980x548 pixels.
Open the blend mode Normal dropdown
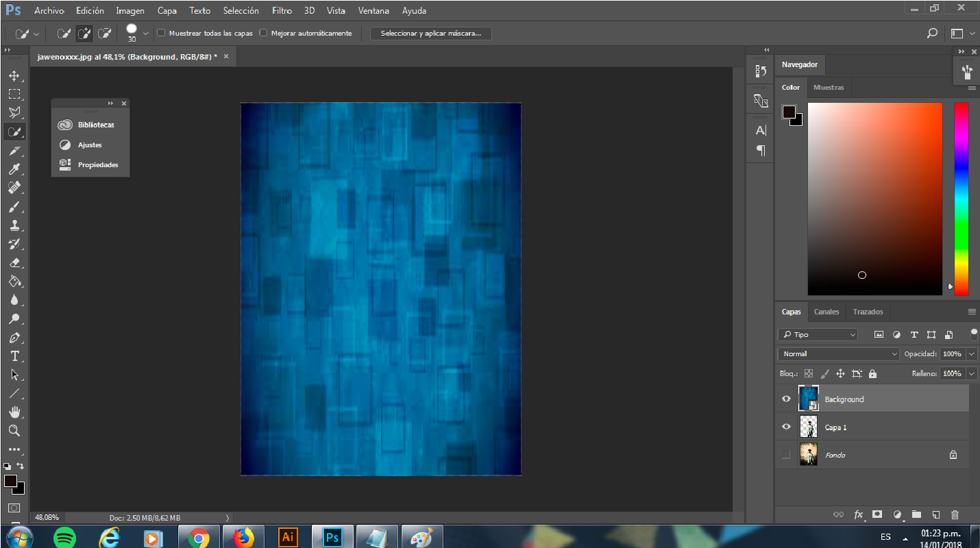pos(838,354)
